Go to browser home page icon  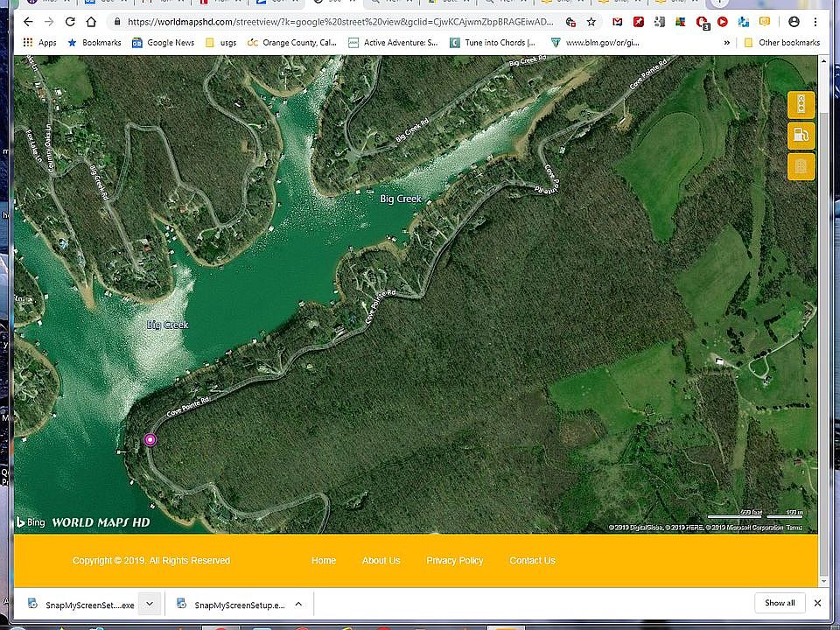(x=91, y=21)
